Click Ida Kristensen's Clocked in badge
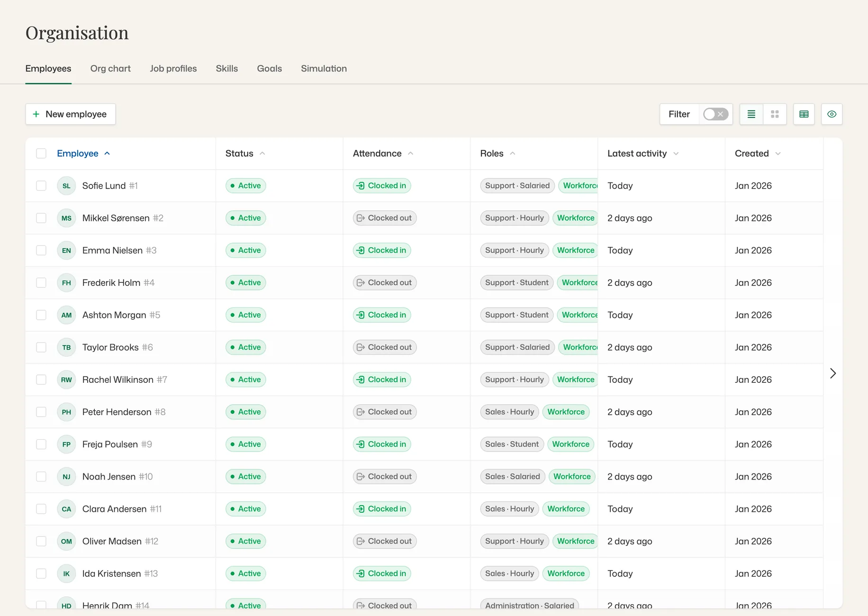Viewport: 868px width, 616px height. [x=382, y=573]
